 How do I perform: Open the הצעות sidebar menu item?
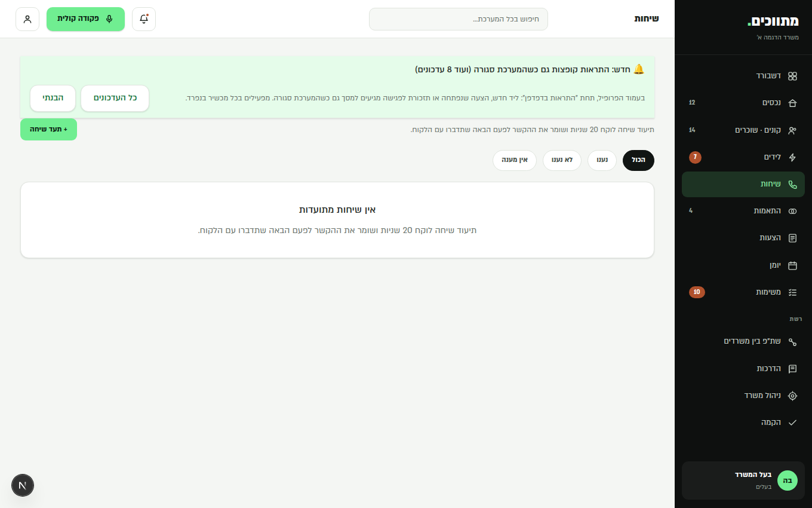[743, 238]
